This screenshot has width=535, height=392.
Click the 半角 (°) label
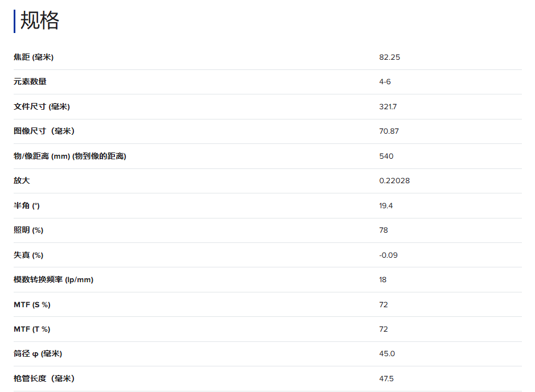click(27, 205)
